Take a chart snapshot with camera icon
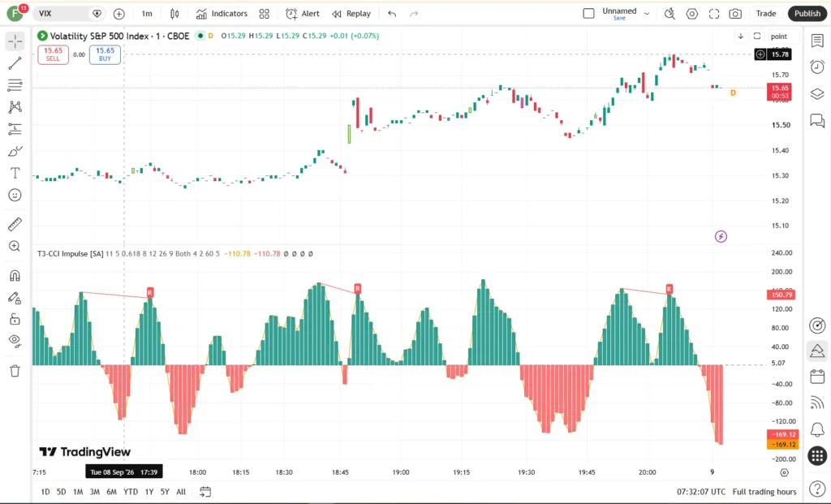 [x=735, y=14]
